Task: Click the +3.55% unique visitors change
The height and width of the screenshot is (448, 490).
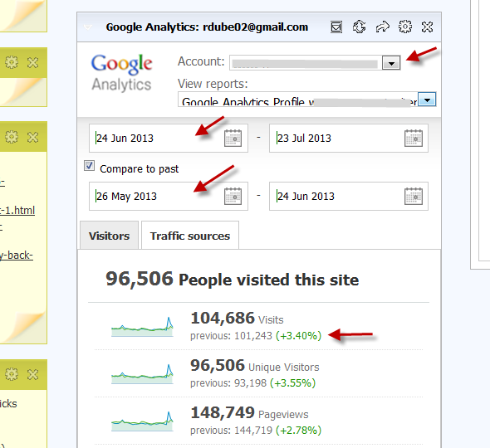Action: 293,382
